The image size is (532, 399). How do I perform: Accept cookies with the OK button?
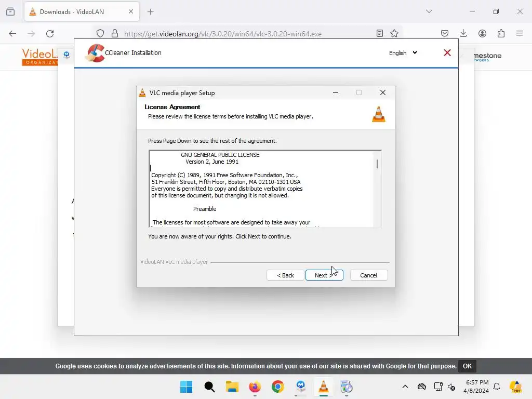point(467,366)
